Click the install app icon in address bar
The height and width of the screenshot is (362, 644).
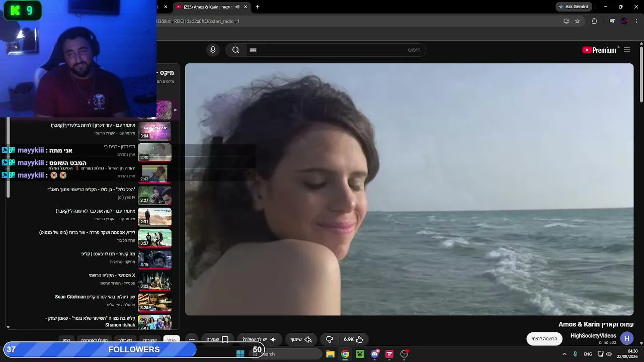tap(566, 21)
